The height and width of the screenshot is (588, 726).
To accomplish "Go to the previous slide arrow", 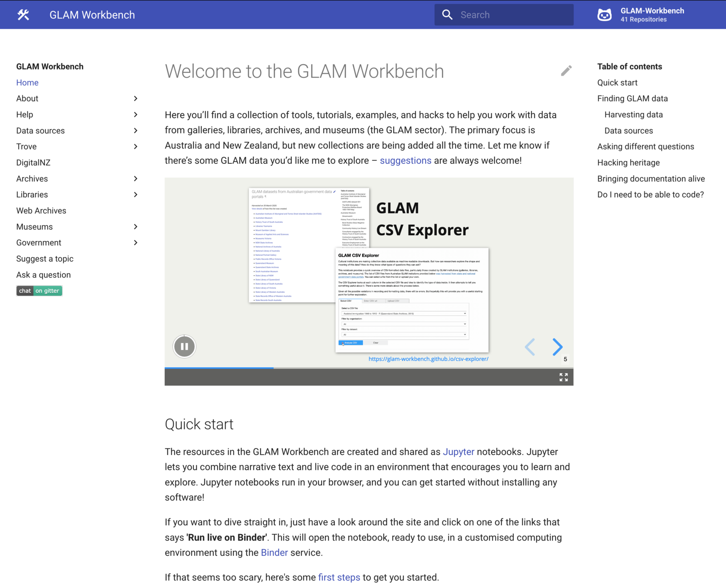I will click(x=530, y=347).
